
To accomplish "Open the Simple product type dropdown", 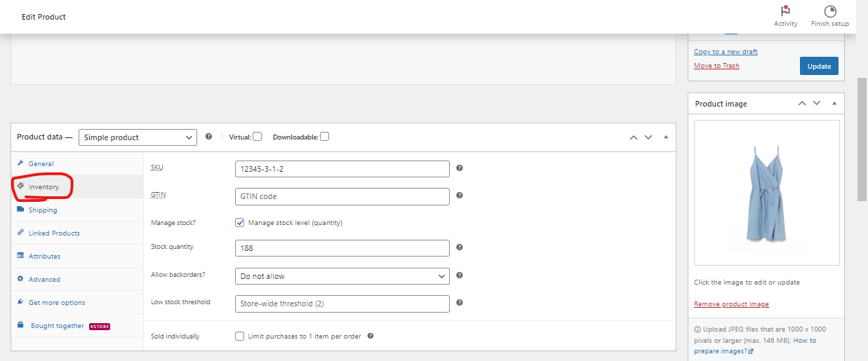I will tap(138, 137).
